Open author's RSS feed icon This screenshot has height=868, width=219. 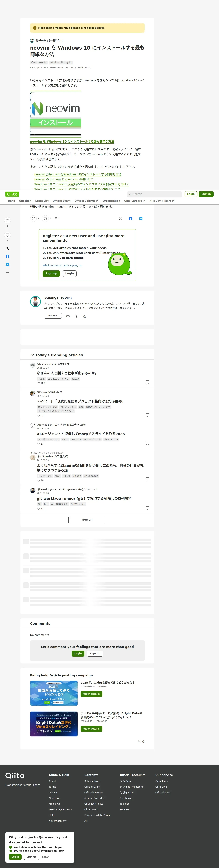pyautogui.click(x=84, y=316)
